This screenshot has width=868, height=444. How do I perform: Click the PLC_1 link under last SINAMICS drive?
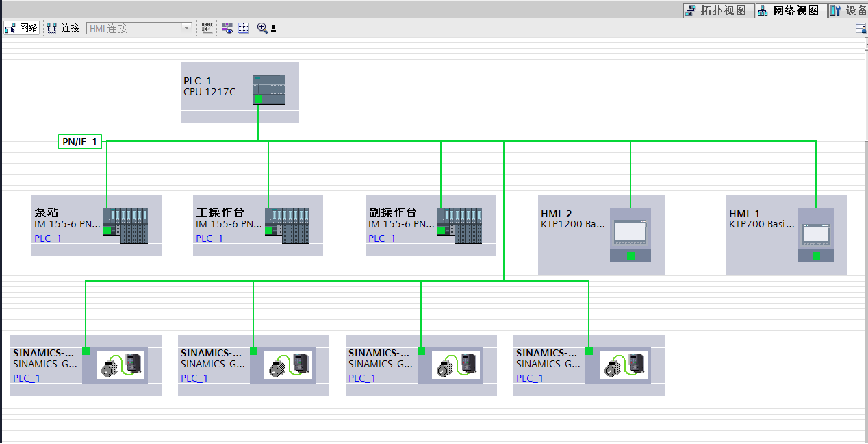click(x=530, y=378)
